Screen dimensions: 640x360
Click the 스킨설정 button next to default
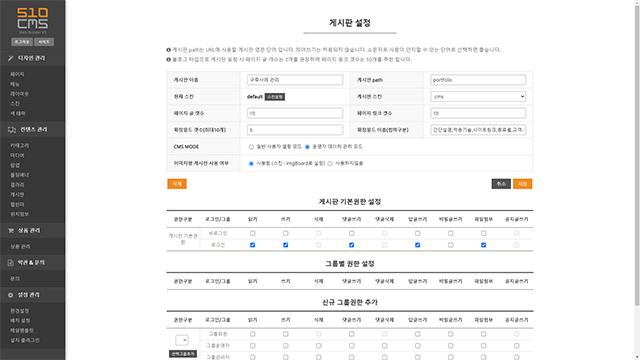click(x=275, y=97)
